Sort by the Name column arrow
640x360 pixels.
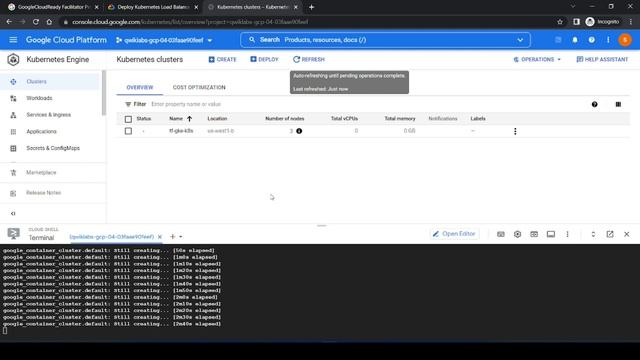(x=189, y=119)
